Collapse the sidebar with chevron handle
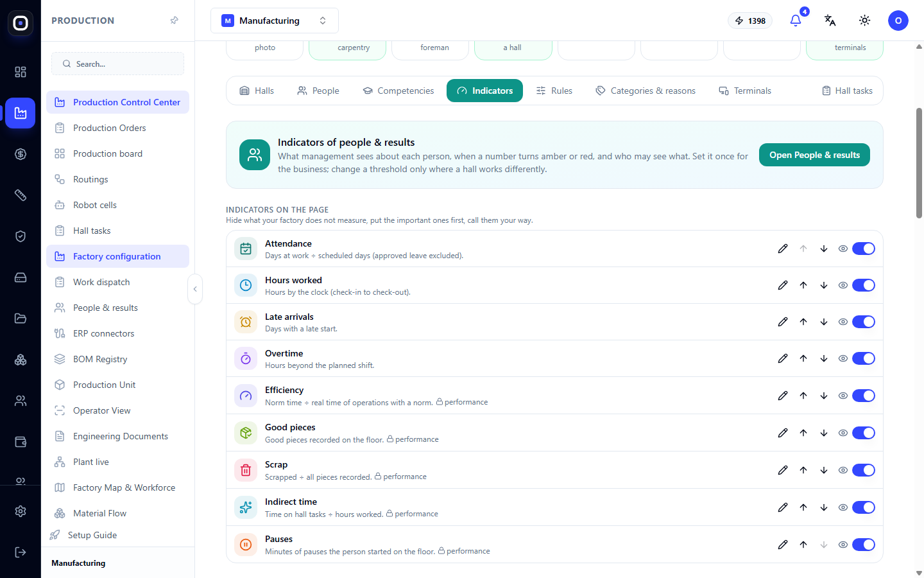 coord(195,289)
